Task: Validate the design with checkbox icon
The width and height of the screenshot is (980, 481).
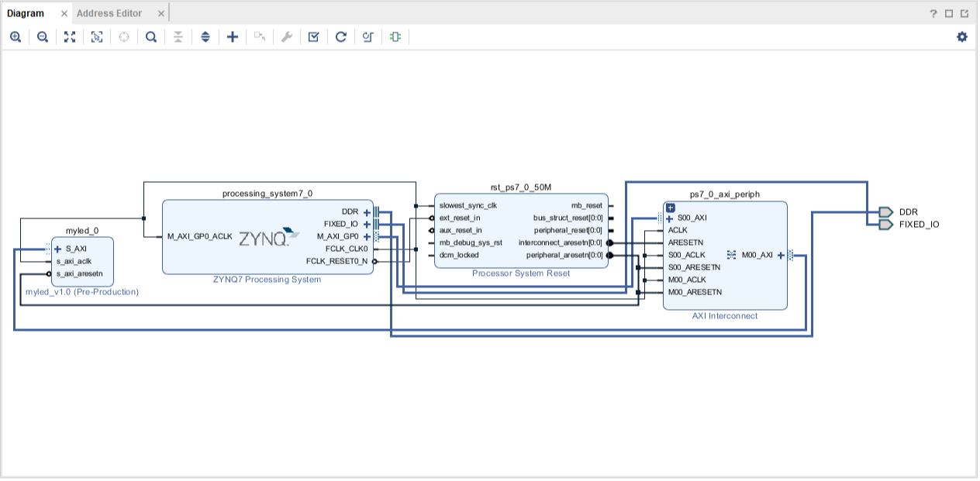Action: click(x=314, y=36)
